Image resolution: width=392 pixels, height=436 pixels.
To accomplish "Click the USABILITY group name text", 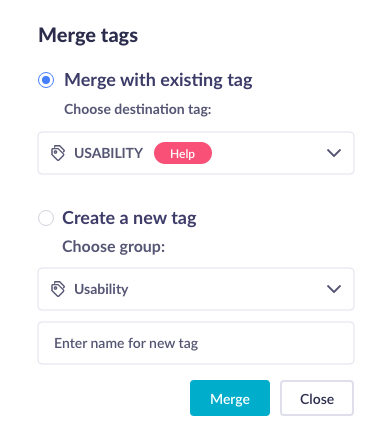I will [108, 153].
